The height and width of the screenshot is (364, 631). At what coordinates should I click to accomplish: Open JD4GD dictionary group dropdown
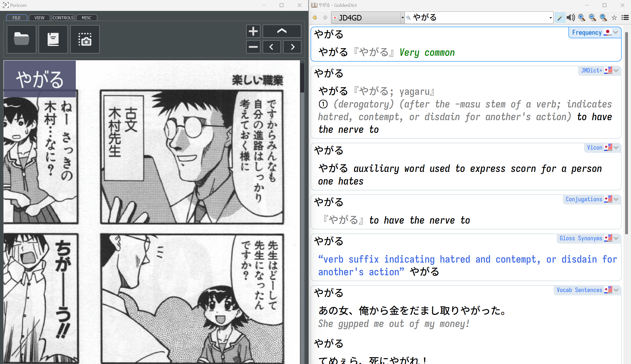click(x=368, y=17)
